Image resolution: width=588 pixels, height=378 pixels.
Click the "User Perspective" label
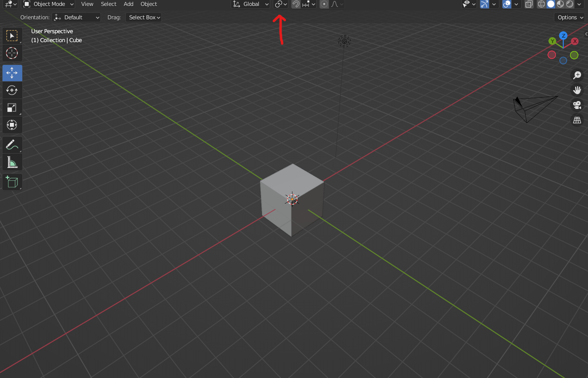coord(52,31)
